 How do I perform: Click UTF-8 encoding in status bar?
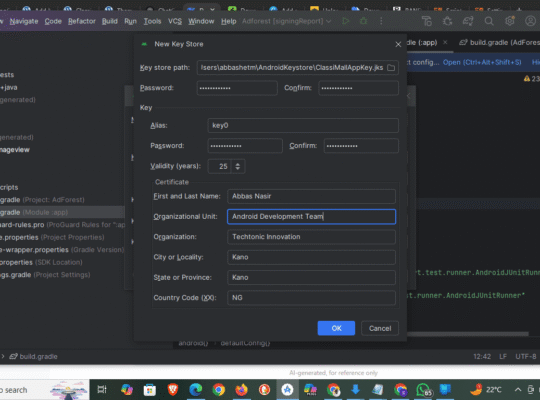tap(526, 357)
